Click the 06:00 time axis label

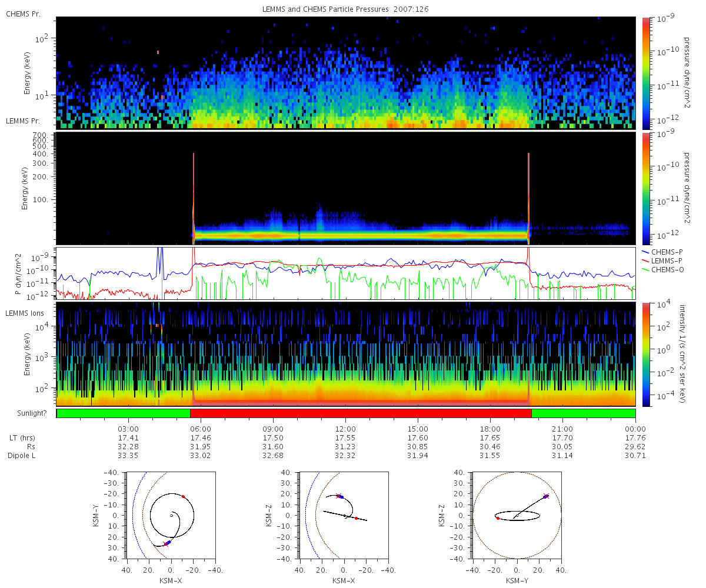201,429
